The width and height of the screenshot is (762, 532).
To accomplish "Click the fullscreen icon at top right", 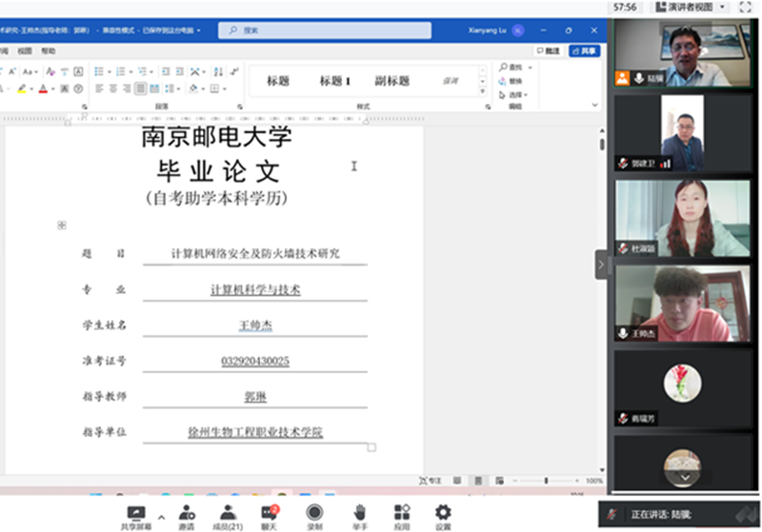I will coord(745,7).
